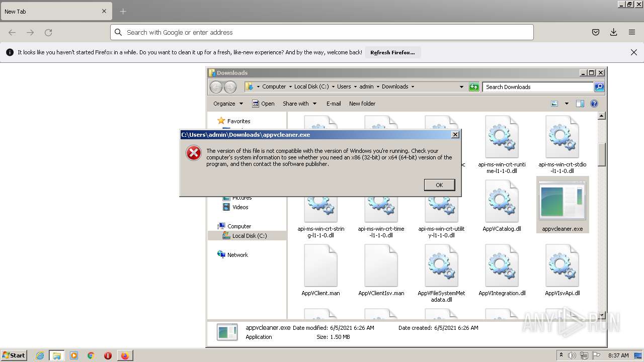The image size is (644, 362).
Task: Click the file list scrollbar thumb
Action: pos(602,155)
